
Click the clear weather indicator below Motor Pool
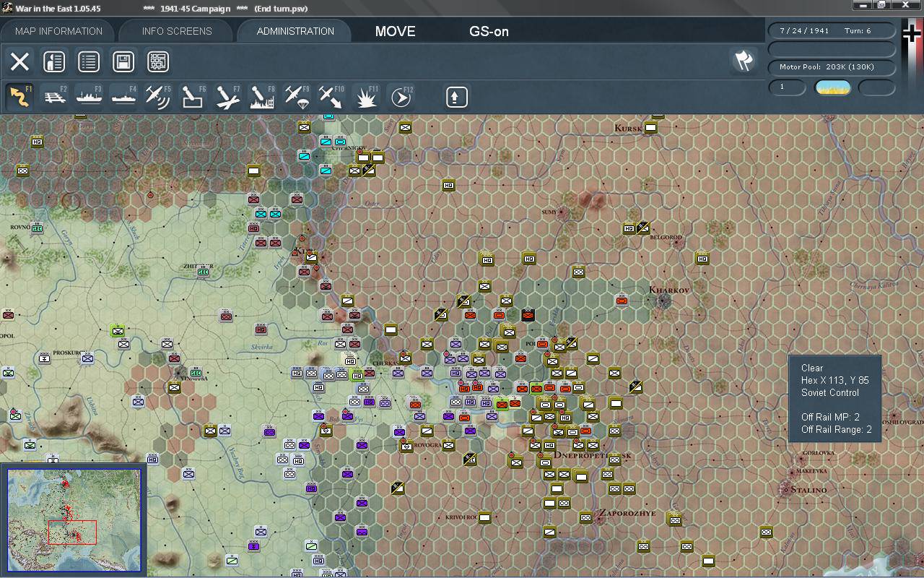(x=832, y=87)
